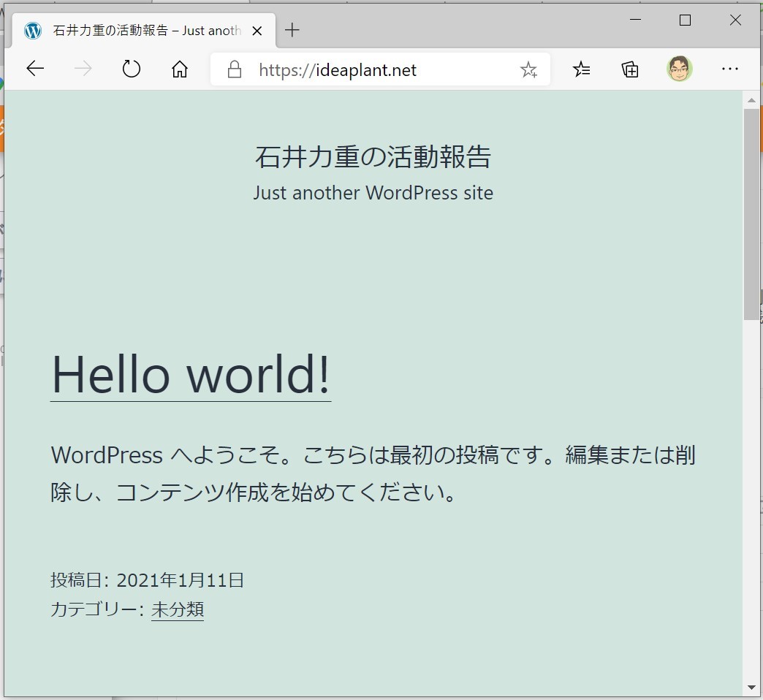Click the scrollbar up arrow
763x700 pixels.
(751, 99)
